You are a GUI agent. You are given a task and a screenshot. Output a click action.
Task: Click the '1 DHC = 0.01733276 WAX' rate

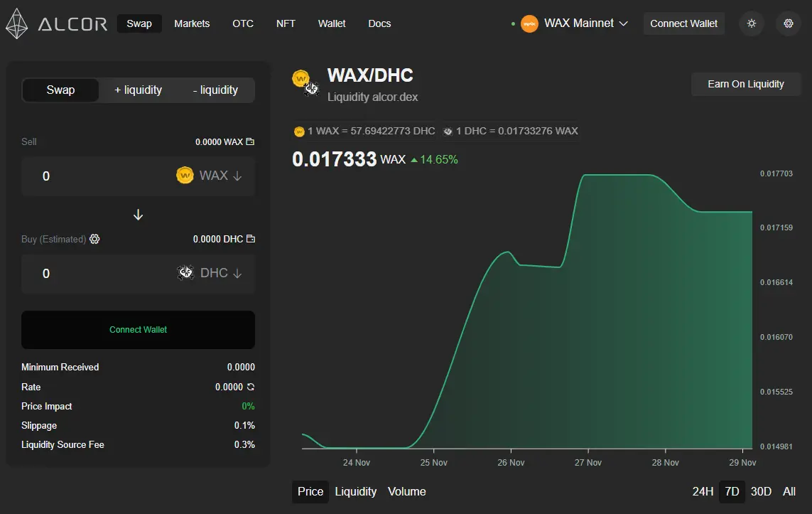click(x=516, y=131)
